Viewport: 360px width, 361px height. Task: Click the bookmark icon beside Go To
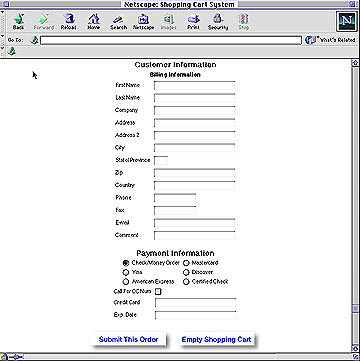point(34,40)
